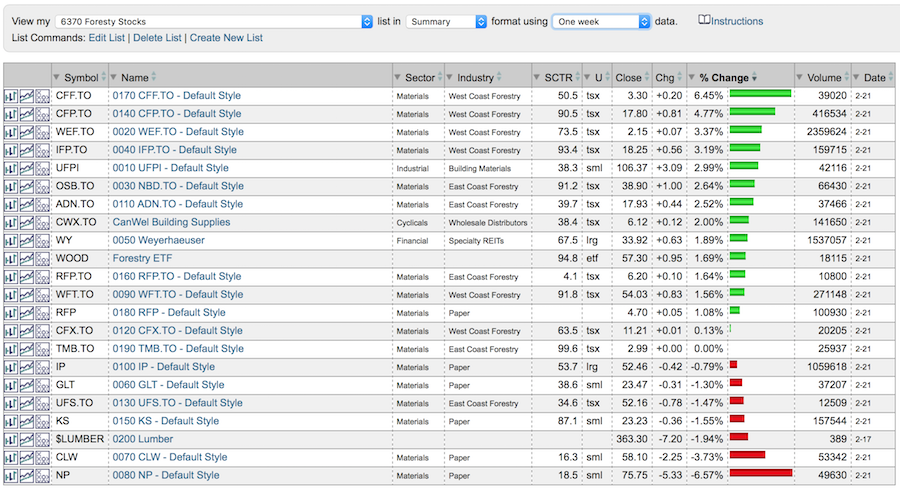This screenshot has width=900, height=492.
Task: Click the Edit List link
Action: point(108,38)
